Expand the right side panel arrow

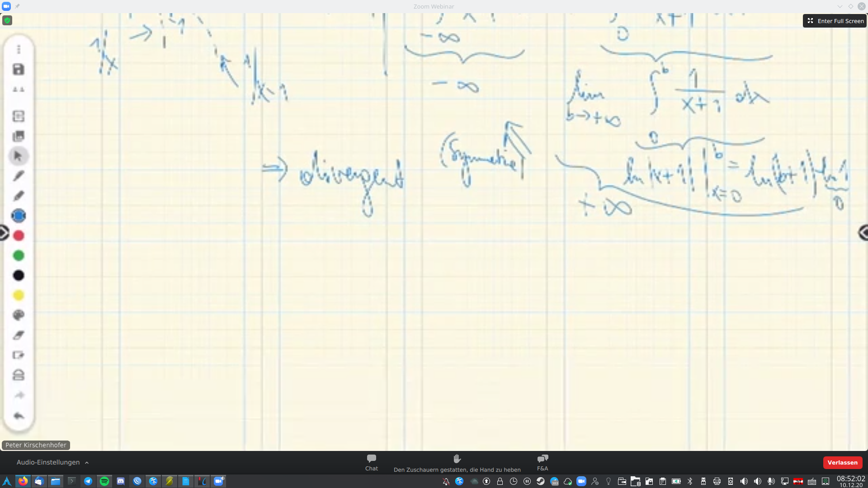coord(863,233)
